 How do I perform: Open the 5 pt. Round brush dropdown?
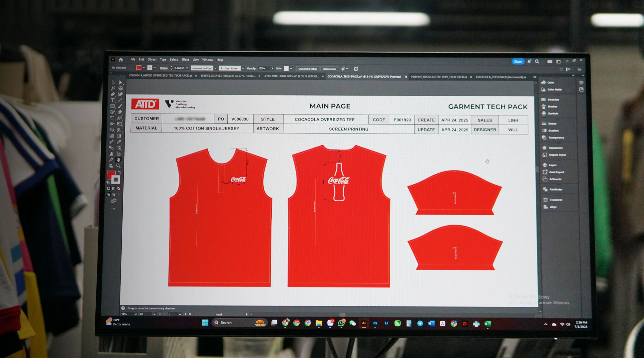click(243, 68)
